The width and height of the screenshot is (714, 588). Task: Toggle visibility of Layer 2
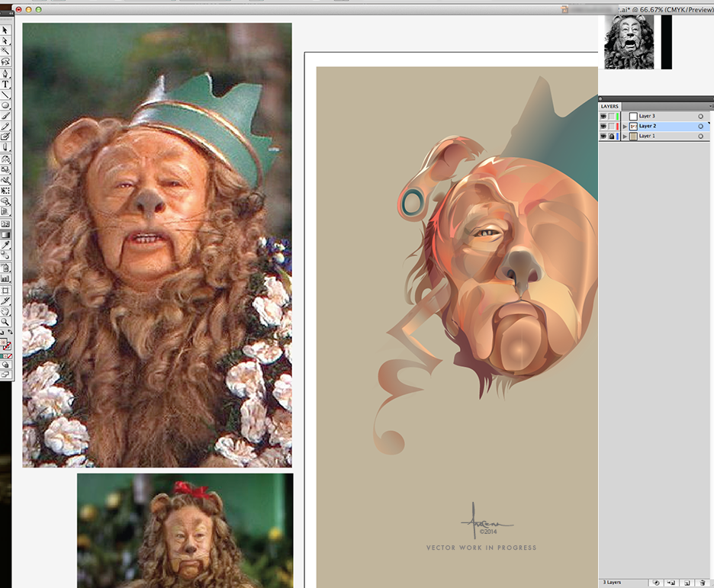(x=603, y=126)
